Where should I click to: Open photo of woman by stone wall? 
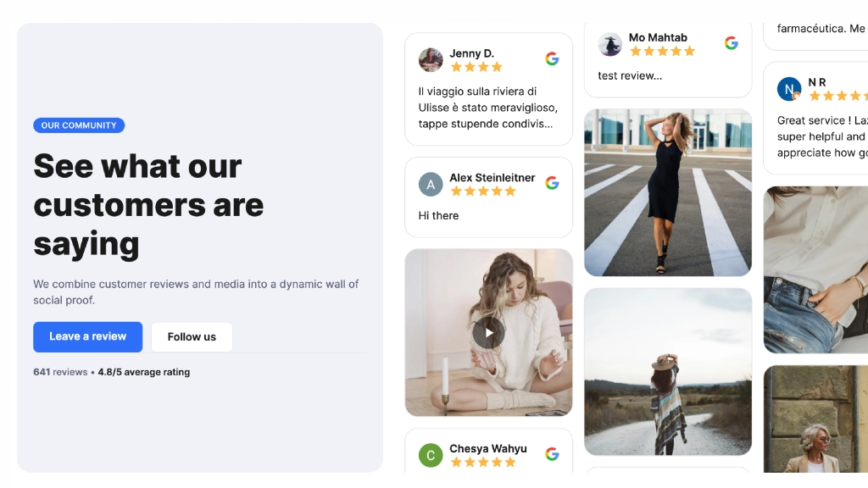click(816, 419)
